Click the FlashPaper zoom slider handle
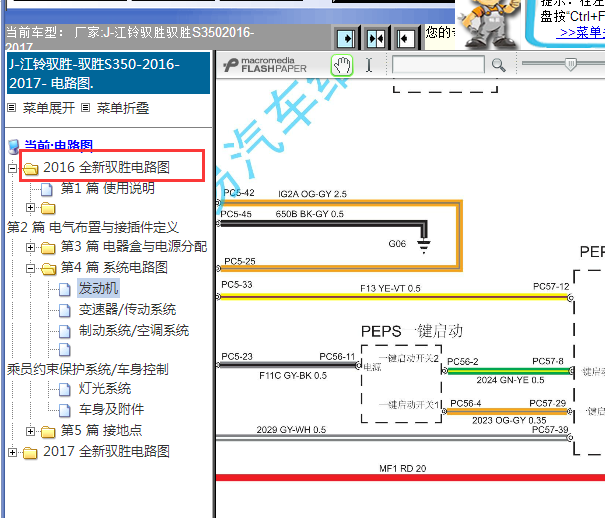 (571, 64)
